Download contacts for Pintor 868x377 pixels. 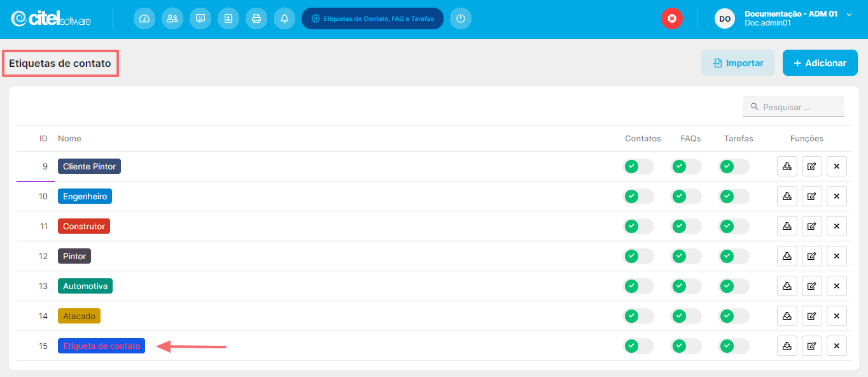[x=787, y=256]
